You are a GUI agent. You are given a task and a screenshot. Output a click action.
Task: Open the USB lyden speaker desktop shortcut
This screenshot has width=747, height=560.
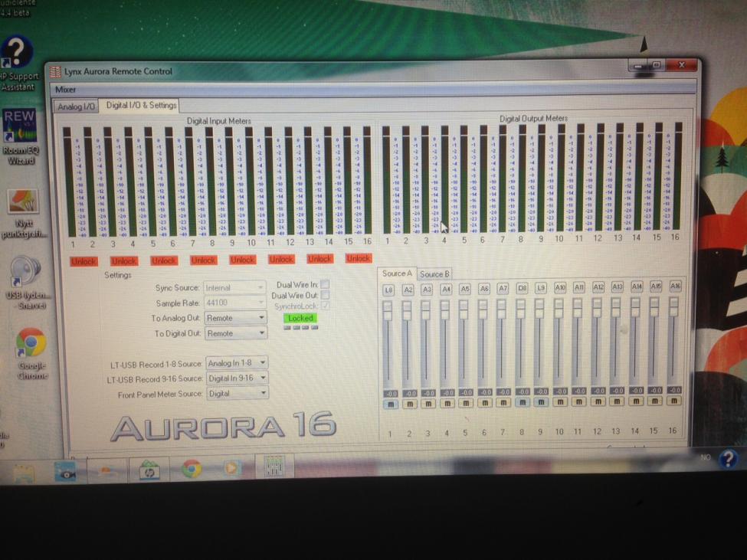pos(26,283)
